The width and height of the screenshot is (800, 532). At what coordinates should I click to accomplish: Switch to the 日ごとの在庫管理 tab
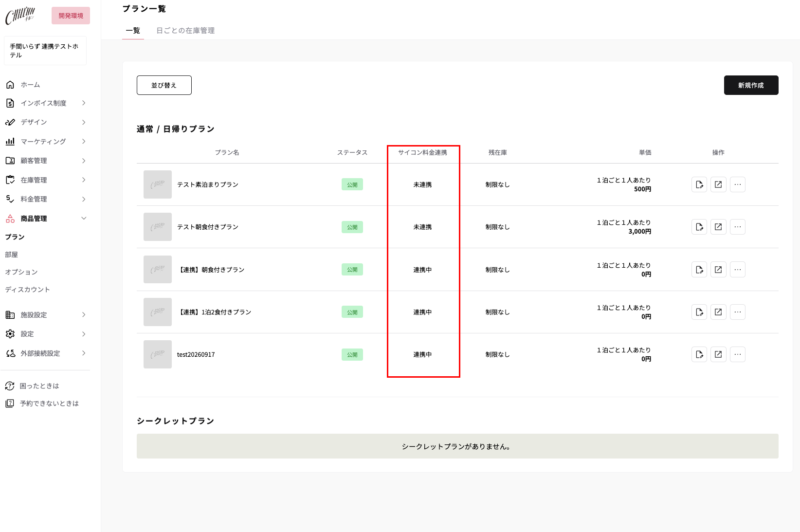coord(185,31)
